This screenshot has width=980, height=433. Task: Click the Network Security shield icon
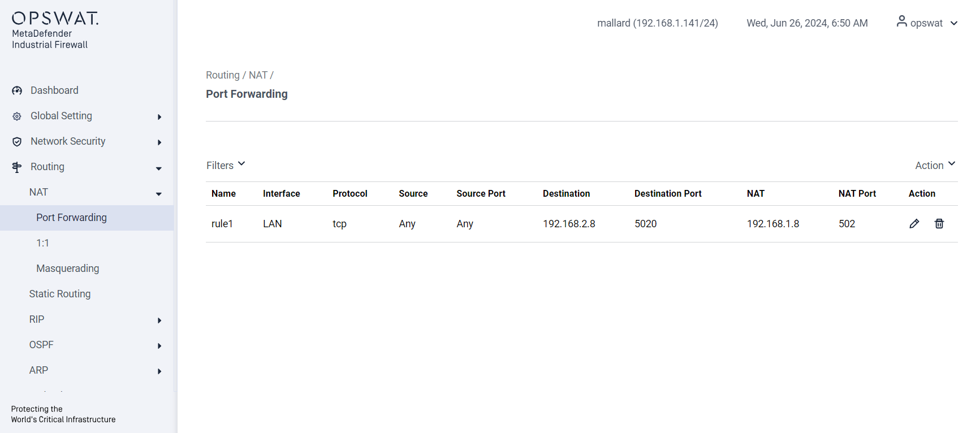pyautogui.click(x=17, y=141)
